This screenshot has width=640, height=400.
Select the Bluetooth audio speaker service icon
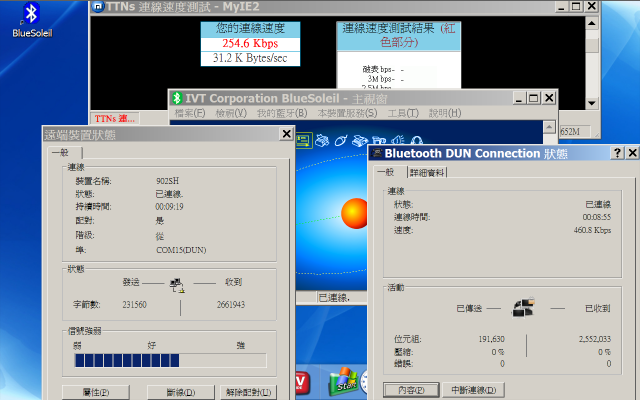tap(398, 141)
